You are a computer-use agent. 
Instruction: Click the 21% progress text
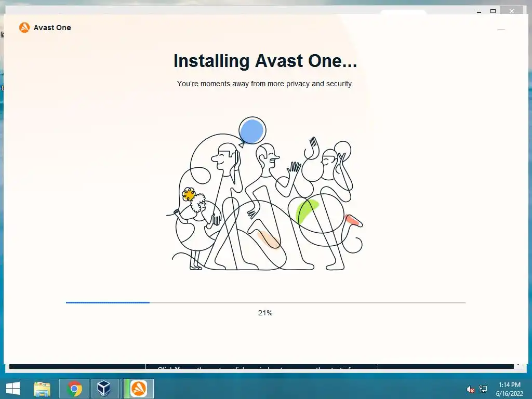(265, 313)
